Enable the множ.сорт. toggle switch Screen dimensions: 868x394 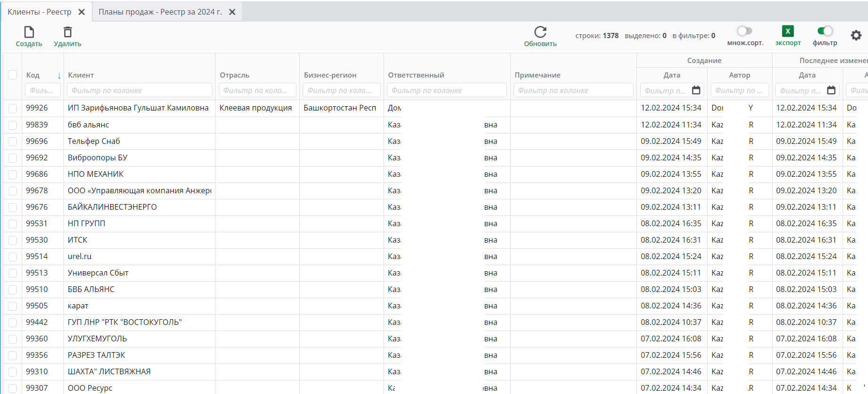tap(745, 31)
